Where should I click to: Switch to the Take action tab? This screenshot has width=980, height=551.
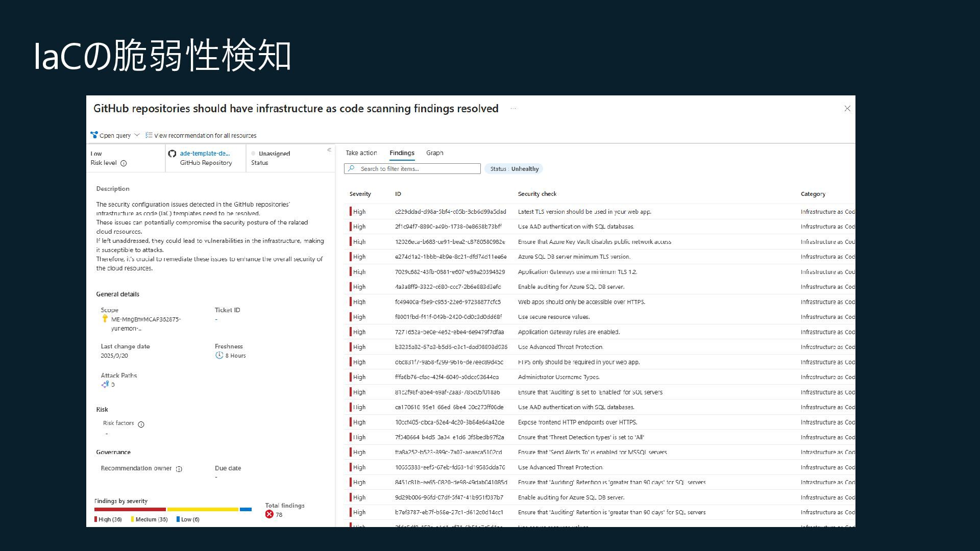pyautogui.click(x=361, y=153)
